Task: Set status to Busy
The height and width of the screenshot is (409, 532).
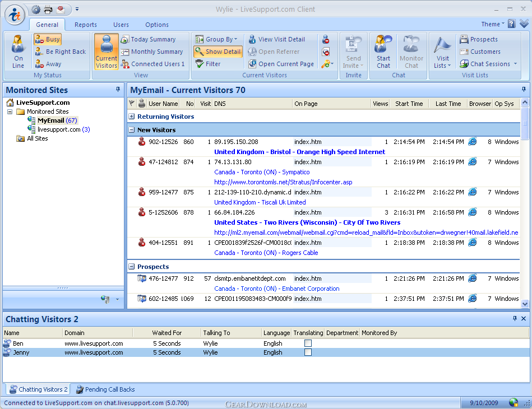Action: pos(48,39)
